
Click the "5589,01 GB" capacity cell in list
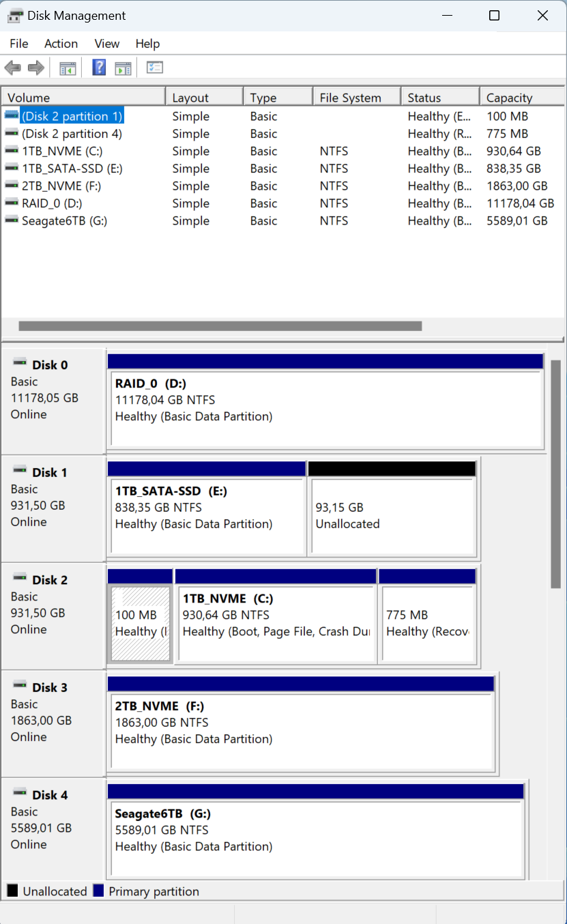(517, 220)
